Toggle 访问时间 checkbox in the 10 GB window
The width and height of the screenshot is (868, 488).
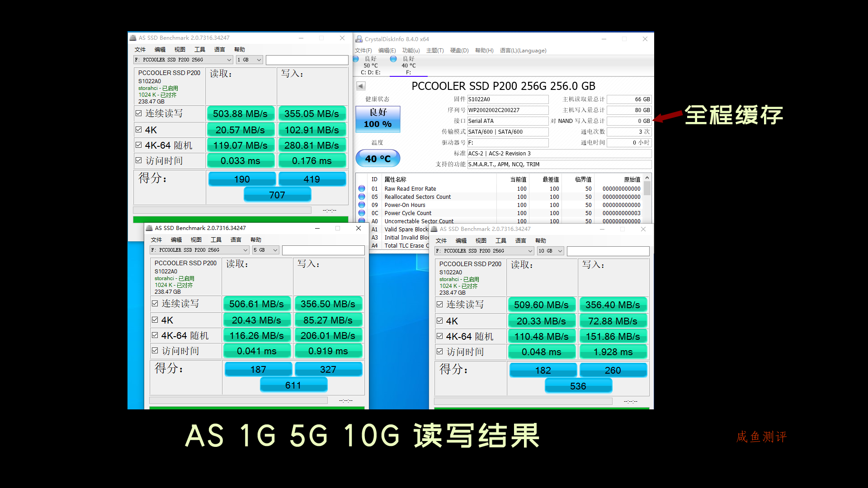(x=440, y=352)
